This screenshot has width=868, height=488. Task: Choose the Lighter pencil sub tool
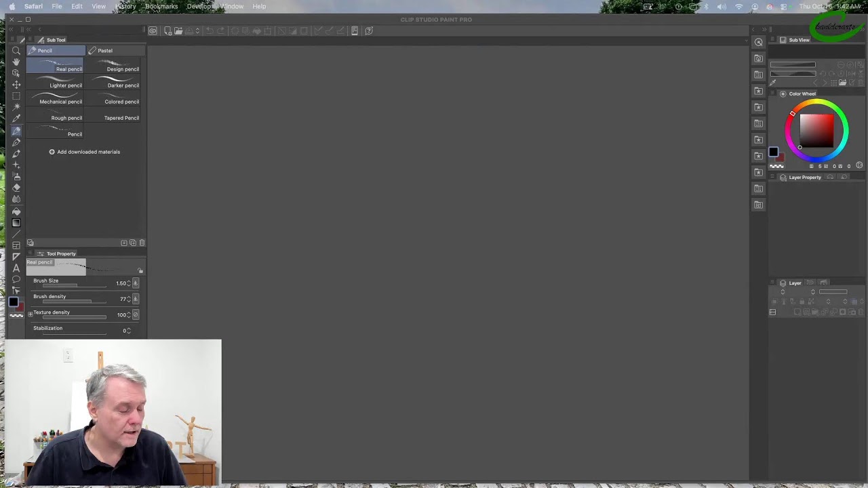pyautogui.click(x=56, y=83)
